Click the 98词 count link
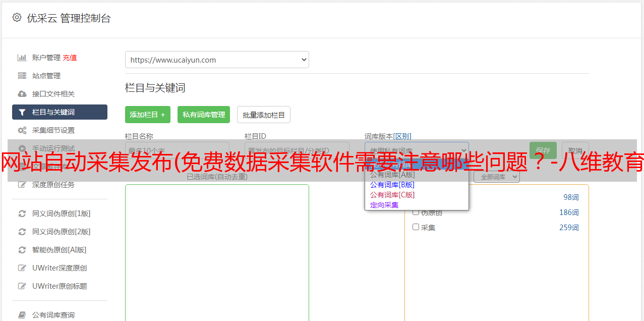 tap(571, 197)
